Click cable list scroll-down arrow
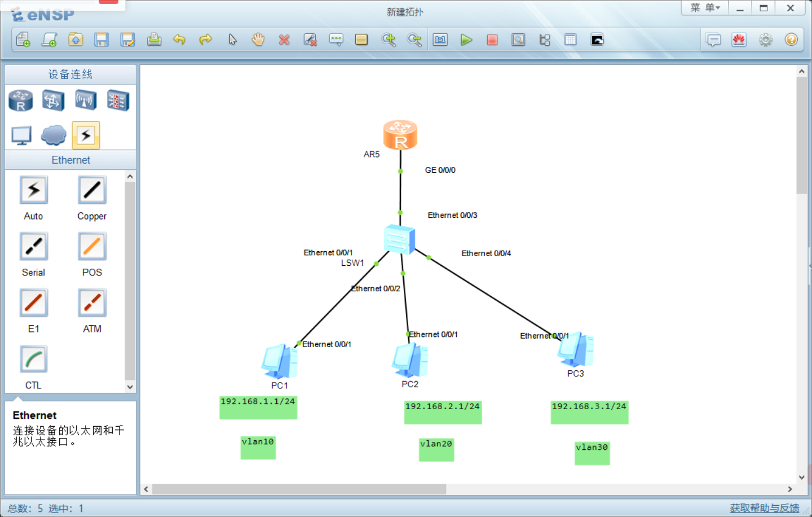The image size is (812, 517). point(130,387)
